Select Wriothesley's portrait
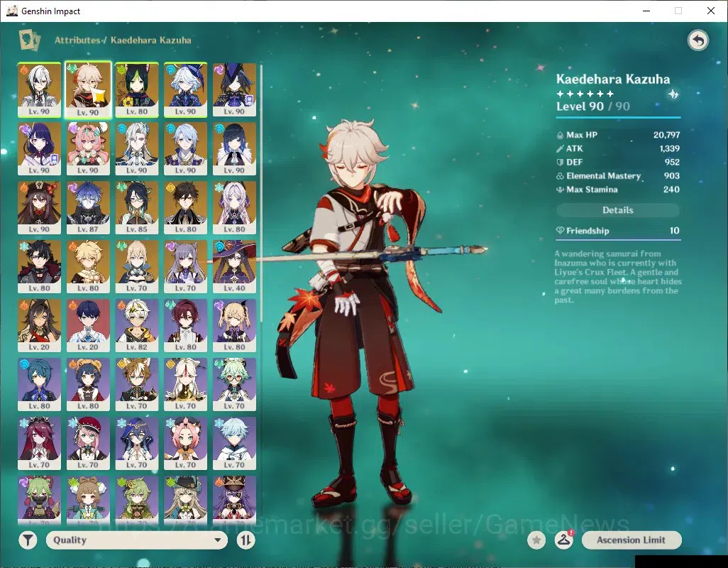This screenshot has width=728, height=568. (x=40, y=266)
